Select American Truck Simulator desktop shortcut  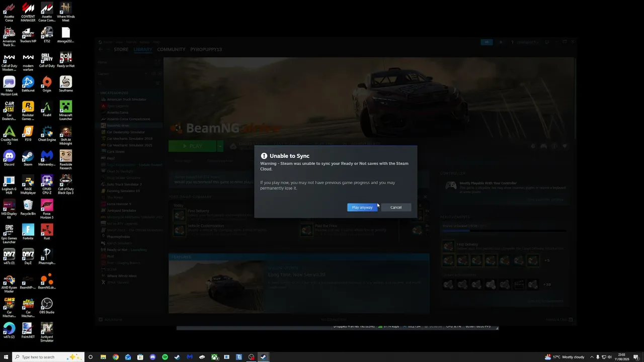9,37
